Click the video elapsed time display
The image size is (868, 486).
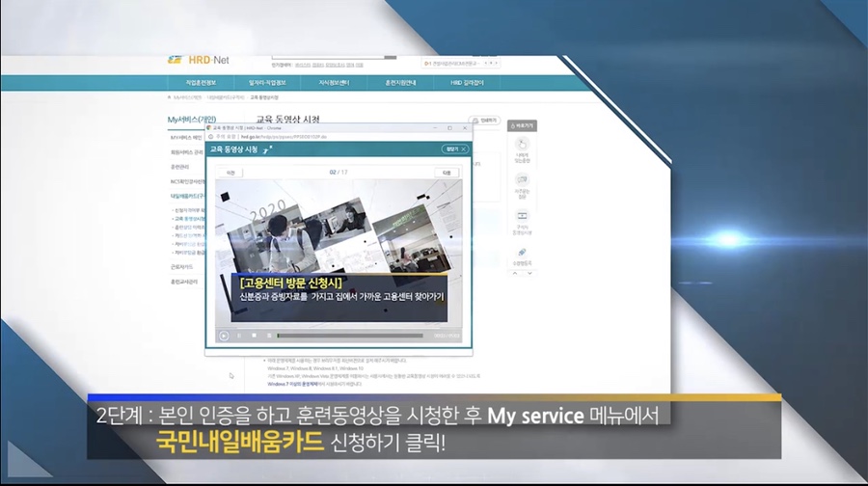click(x=447, y=336)
